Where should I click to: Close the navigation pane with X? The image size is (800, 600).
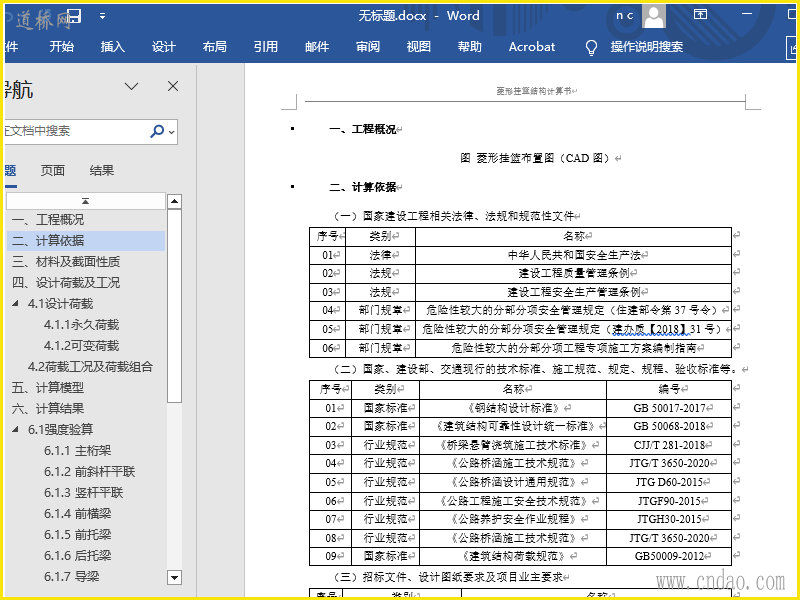[173, 87]
